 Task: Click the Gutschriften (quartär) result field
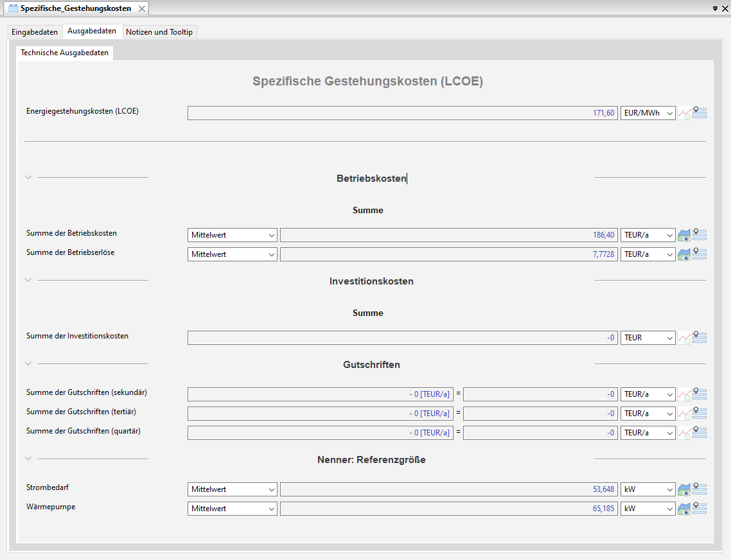point(541,433)
